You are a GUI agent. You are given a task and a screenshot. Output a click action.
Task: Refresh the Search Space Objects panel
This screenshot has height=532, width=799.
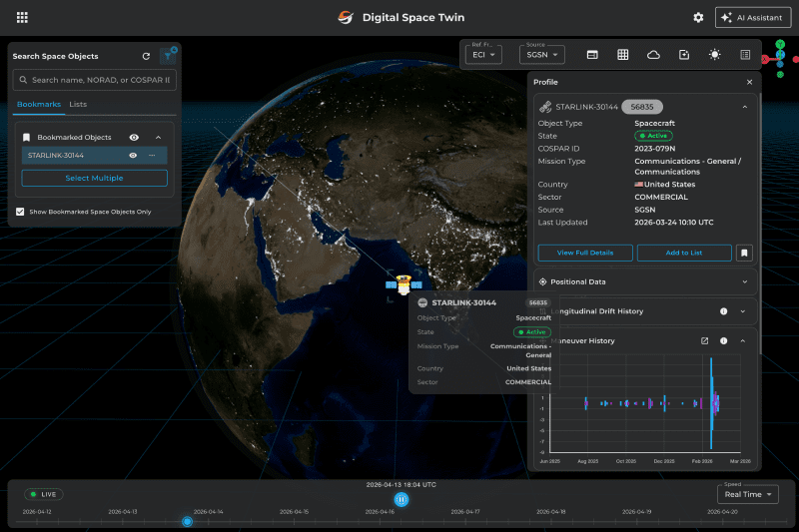pos(146,56)
